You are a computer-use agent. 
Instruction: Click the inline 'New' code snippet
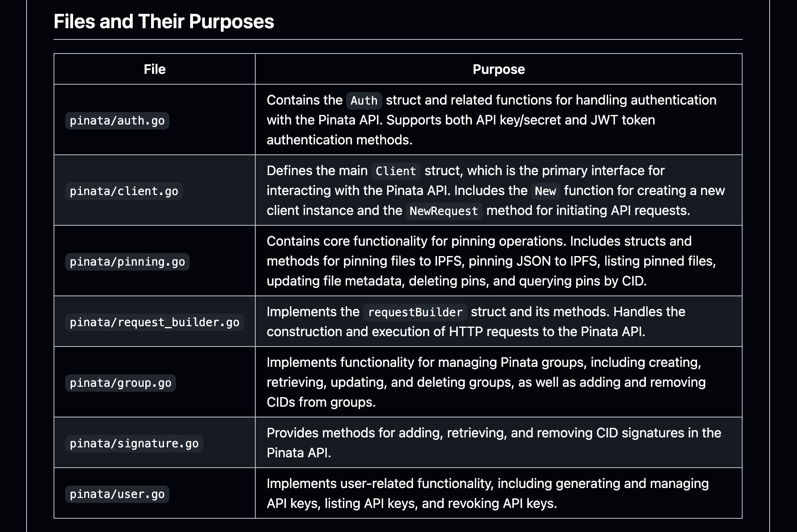pyautogui.click(x=545, y=191)
